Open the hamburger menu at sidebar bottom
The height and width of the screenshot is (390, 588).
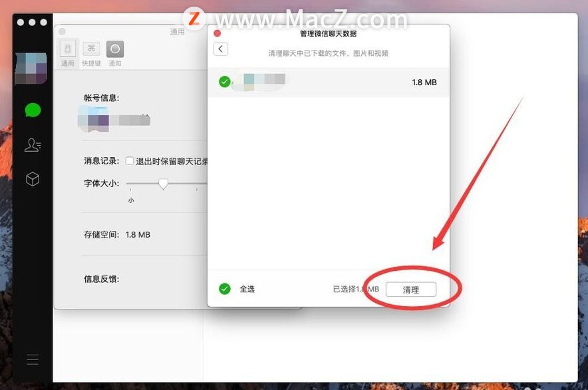[33, 359]
